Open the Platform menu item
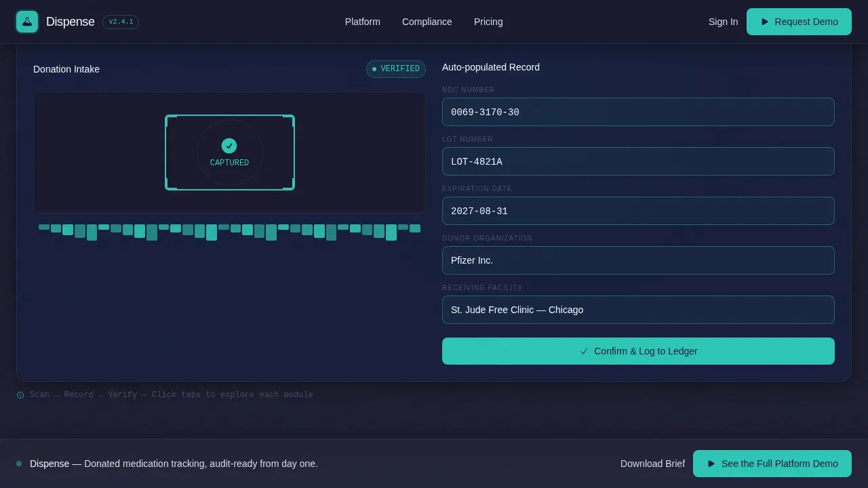The height and width of the screenshot is (488, 868). coord(363,22)
